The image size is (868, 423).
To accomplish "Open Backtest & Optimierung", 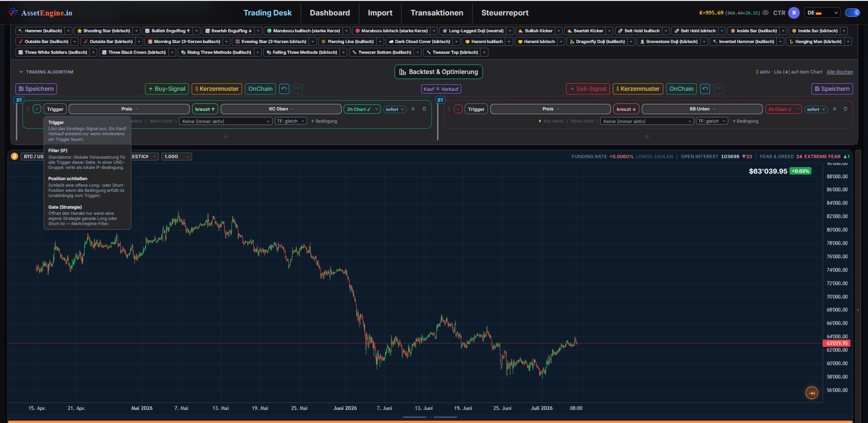I will (x=438, y=72).
